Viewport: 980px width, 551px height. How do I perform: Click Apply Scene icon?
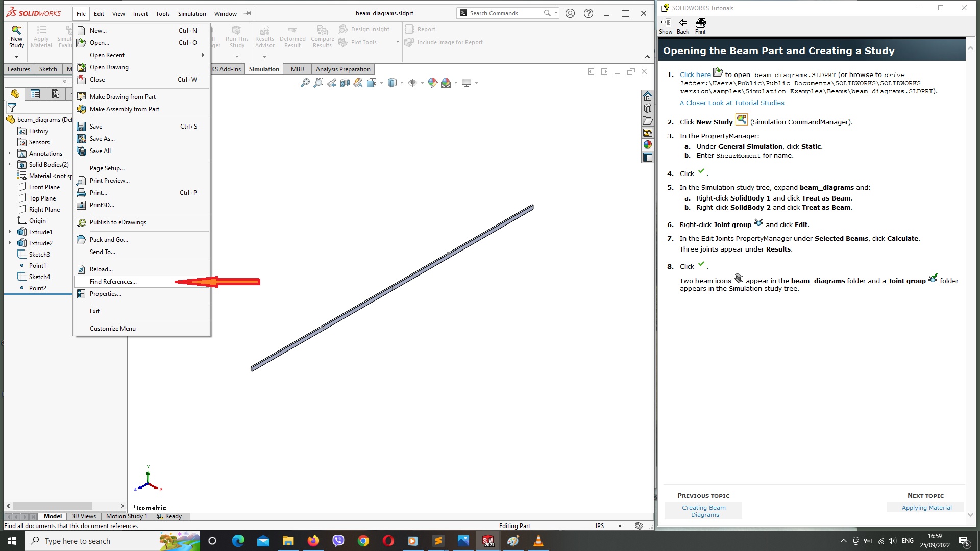point(446,83)
